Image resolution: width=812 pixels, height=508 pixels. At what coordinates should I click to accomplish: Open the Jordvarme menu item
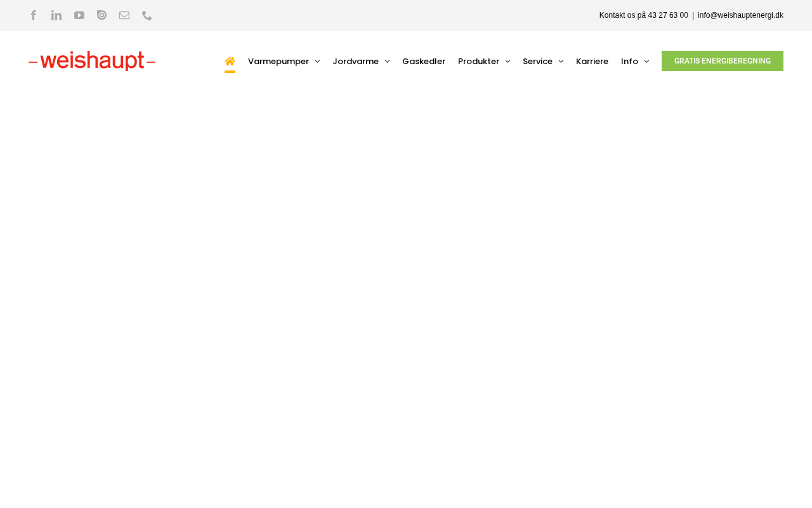point(356,62)
